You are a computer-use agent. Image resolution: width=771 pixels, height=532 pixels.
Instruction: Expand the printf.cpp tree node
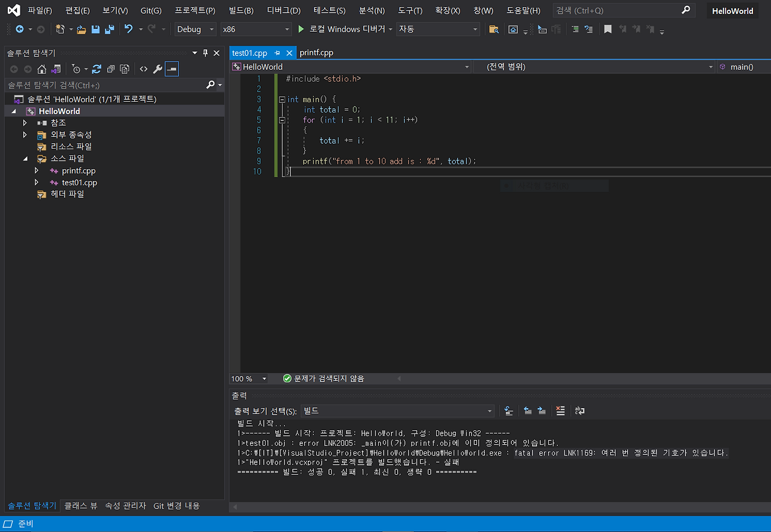pos(37,171)
